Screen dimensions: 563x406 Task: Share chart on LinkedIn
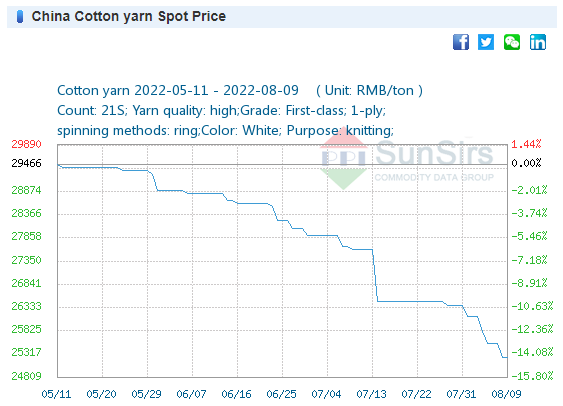pyautogui.click(x=538, y=42)
